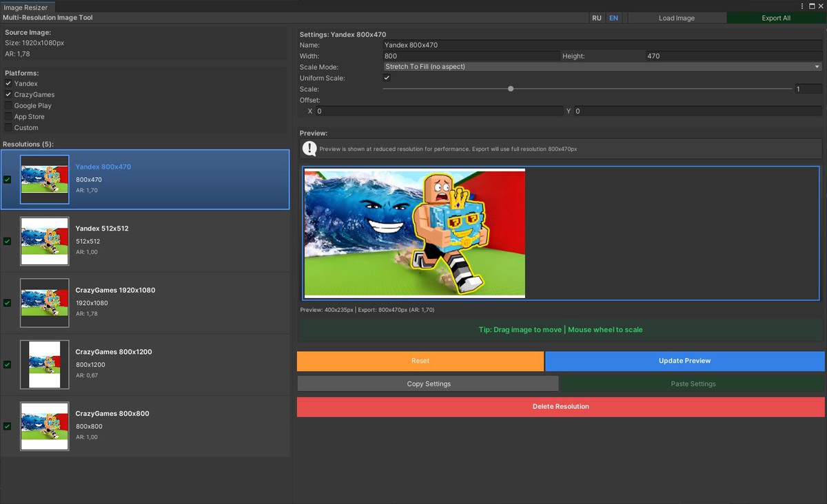Select the CrazyGames 1920x1080 list title

(x=115, y=290)
